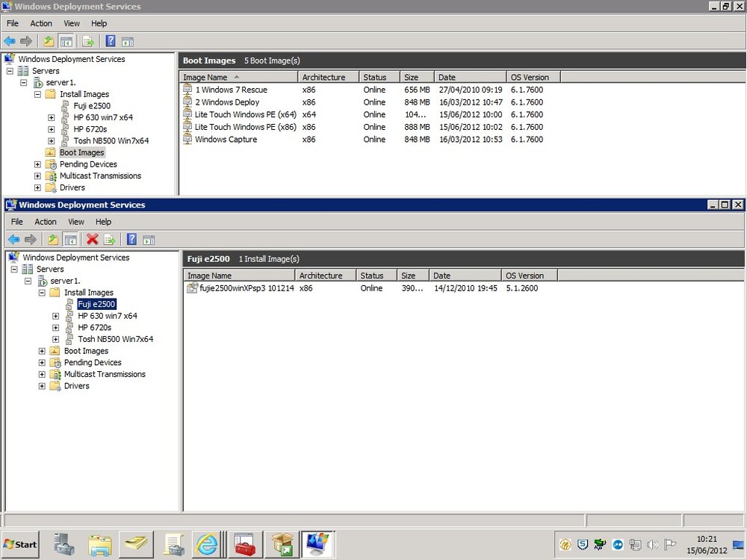Screen dimensions: 747x560
Task: Toggle Action pane icon in upper window toolbar
Action: click(x=127, y=42)
